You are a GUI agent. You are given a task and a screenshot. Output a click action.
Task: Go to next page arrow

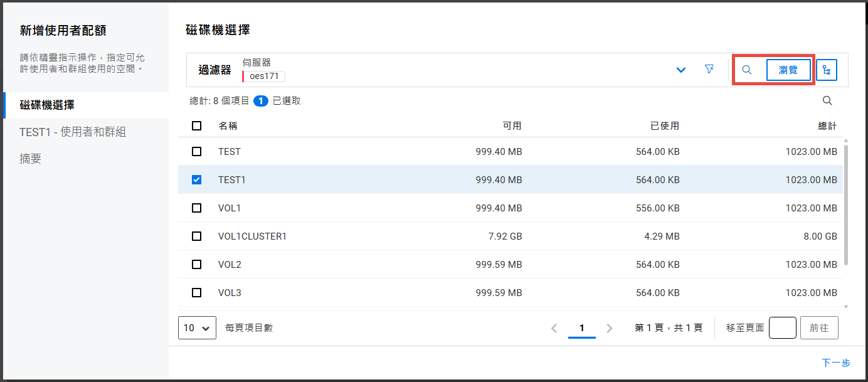pos(610,328)
